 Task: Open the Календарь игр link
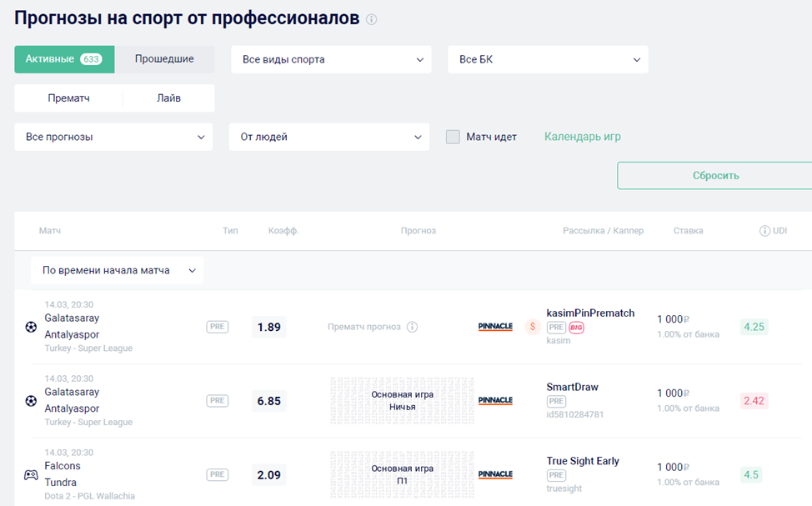click(x=582, y=137)
